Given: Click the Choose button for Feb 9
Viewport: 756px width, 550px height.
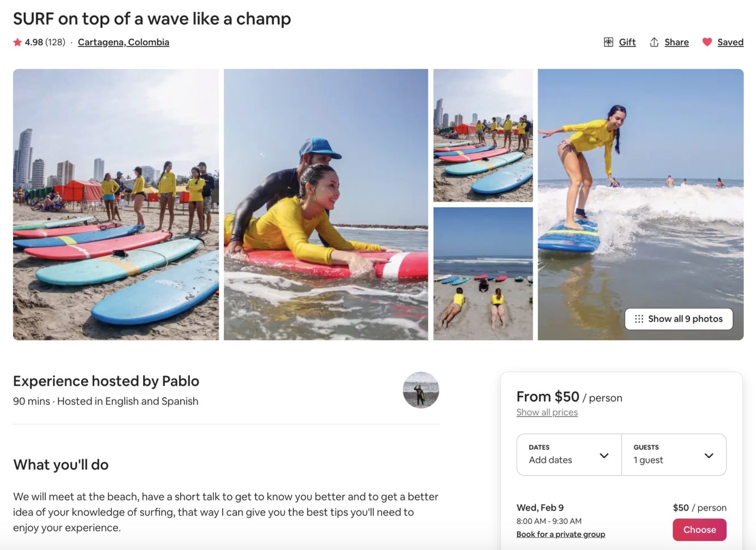Looking at the screenshot, I should (699, 529).
